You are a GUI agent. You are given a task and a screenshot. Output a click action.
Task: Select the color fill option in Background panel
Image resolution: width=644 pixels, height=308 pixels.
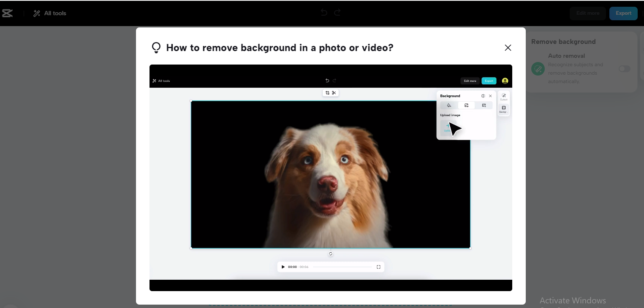coord(448,105)
